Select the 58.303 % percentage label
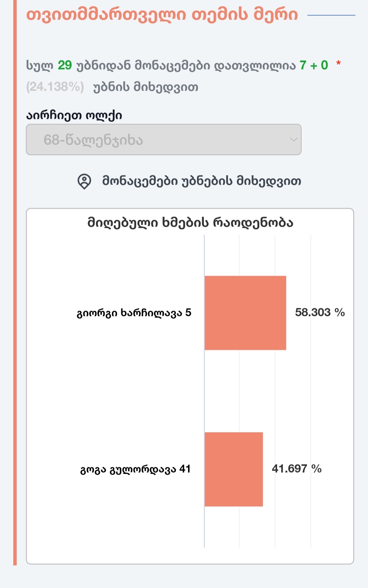The height and width of the screenshot is (588, 368). coord(320,312)
